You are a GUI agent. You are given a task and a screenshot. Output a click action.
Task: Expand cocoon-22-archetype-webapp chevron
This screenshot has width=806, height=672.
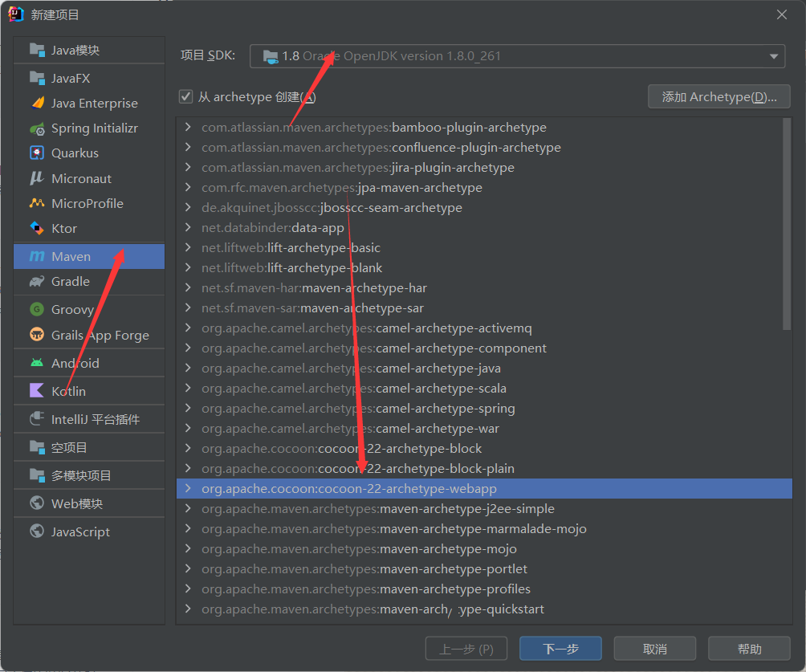coord(188,488)
